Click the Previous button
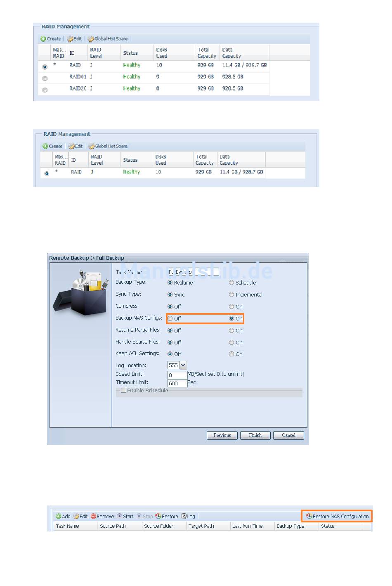This screenshot has height=586, width=392. (x=222, y=435)
